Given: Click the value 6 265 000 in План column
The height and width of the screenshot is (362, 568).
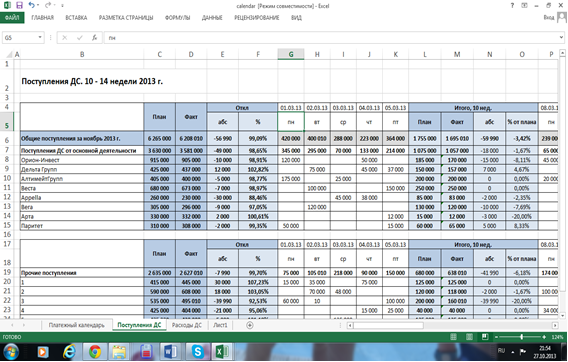Looking at the screenshot, I should pos(159,138).
